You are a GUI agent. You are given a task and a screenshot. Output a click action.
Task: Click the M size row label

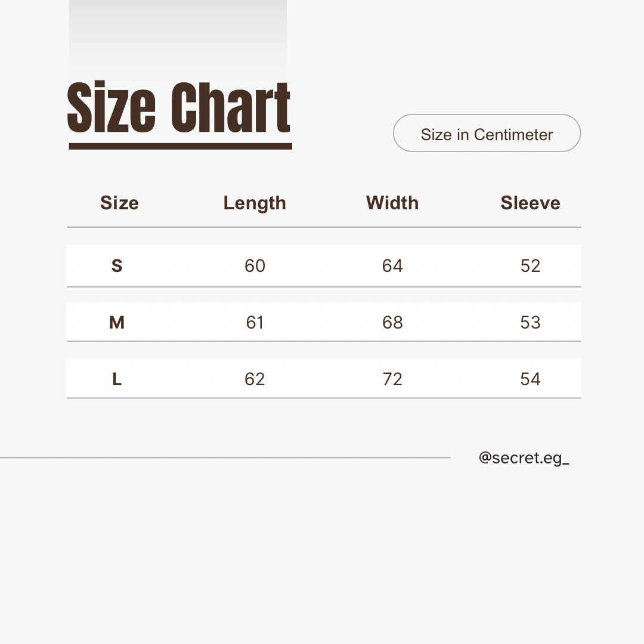click(117, 323)
